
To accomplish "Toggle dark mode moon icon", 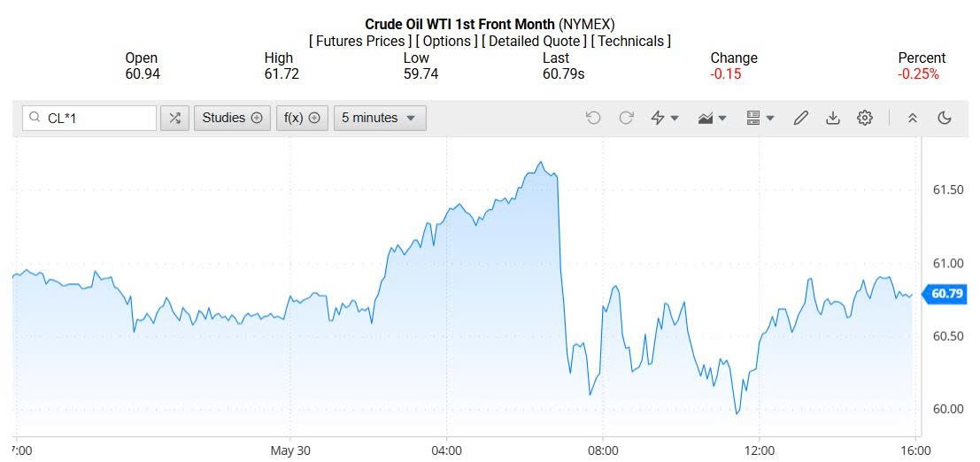I will tap(945, 118).
